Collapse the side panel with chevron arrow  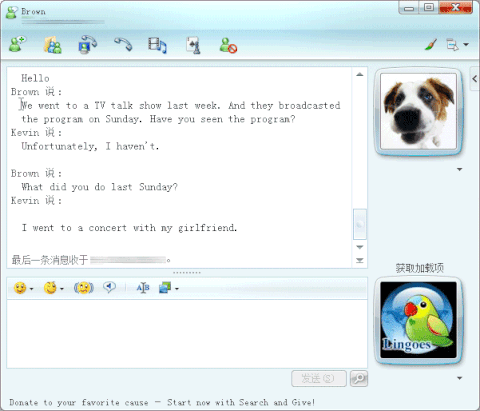tap(475, 79)
